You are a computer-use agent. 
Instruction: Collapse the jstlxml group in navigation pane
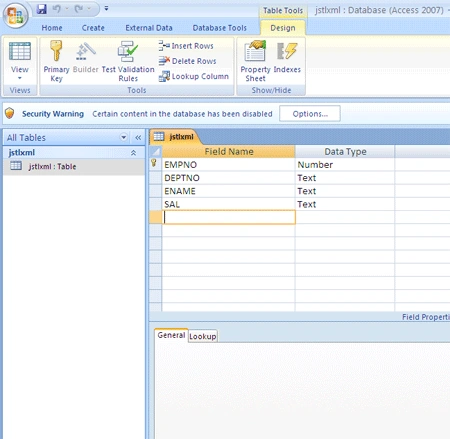tap(133, 153)
